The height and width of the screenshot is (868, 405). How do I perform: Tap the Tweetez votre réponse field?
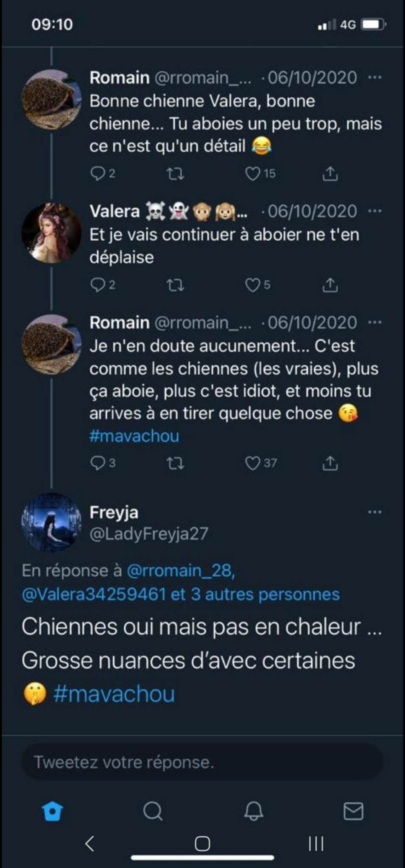click(202, 762)
